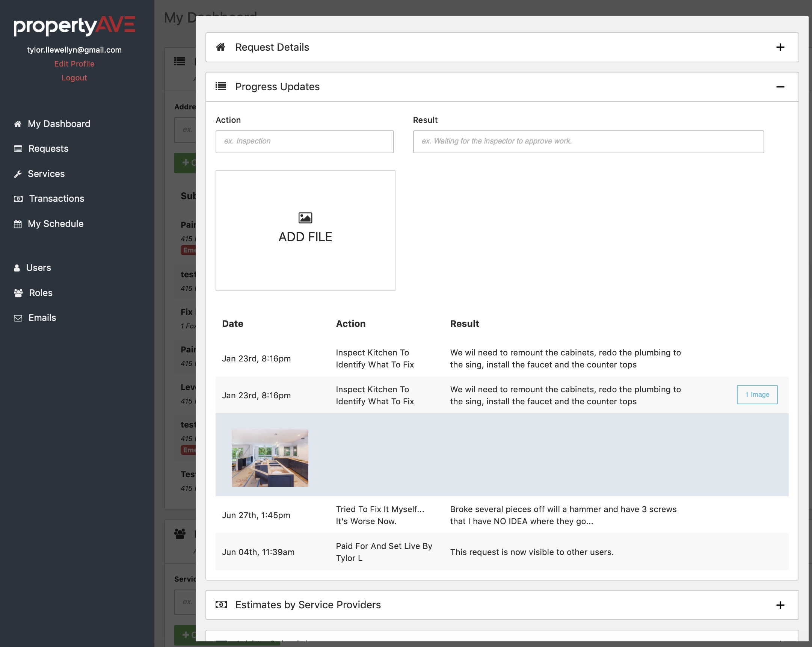The image size is (812, 647).
Task: Open the kitchen photo thumbnail
Action: pos(270,458)
